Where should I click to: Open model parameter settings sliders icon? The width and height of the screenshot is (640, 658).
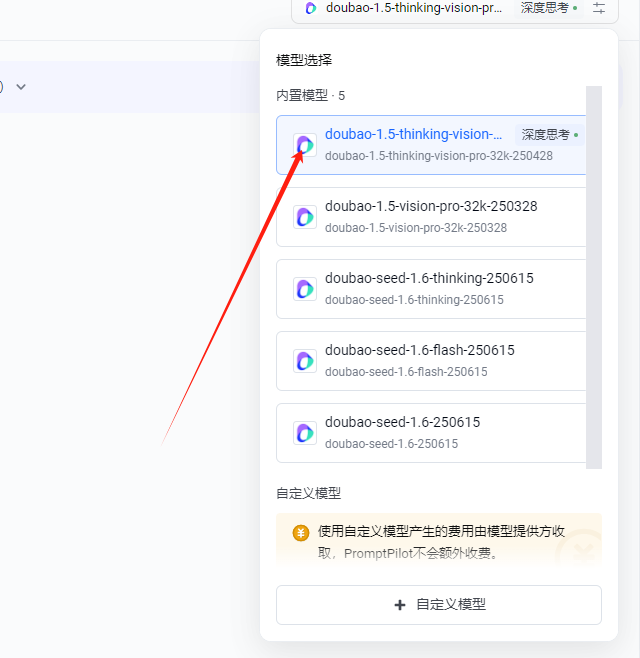[599, 8]
